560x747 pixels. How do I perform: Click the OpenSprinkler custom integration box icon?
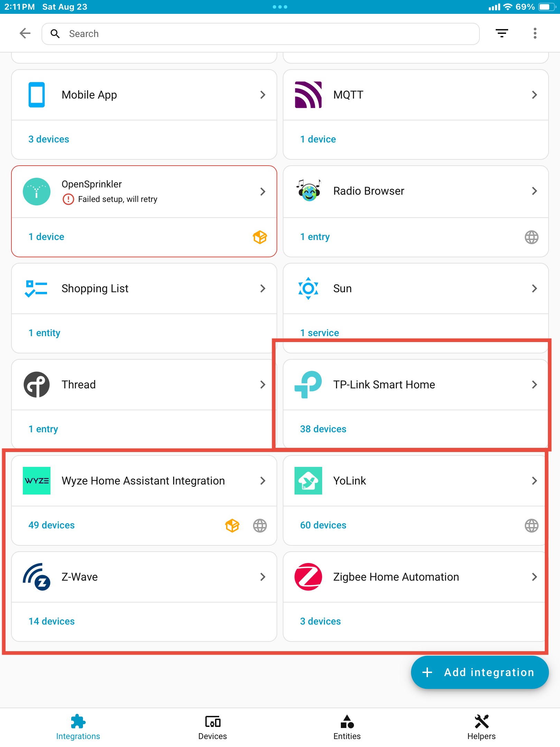260,237
